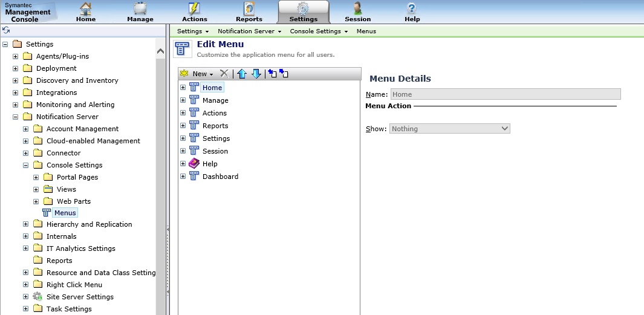Click the Name input field
The width and height of the screenshot is (644, 315).
(506, 94)
